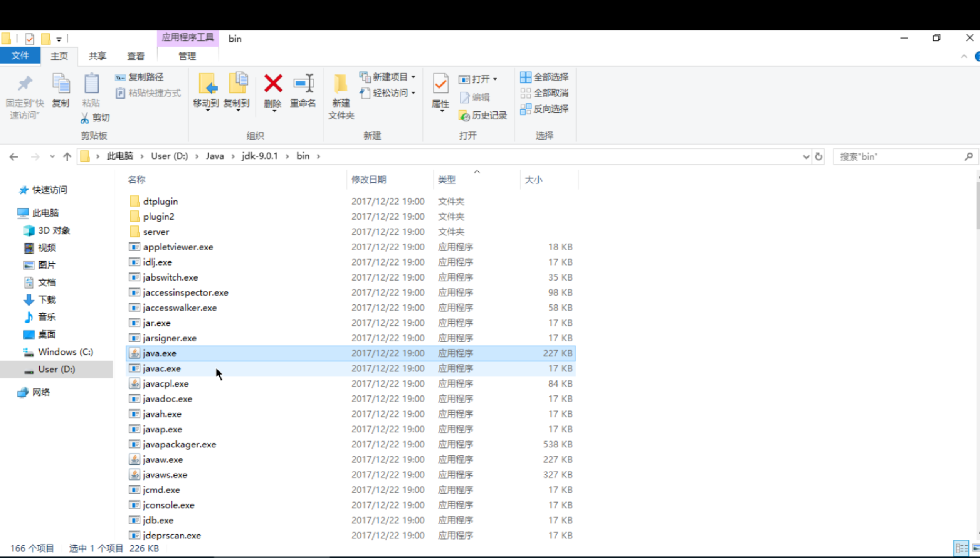Click Select none (全部取消)
This screenshot has width=980, height=558.
[x=544, y=93]
